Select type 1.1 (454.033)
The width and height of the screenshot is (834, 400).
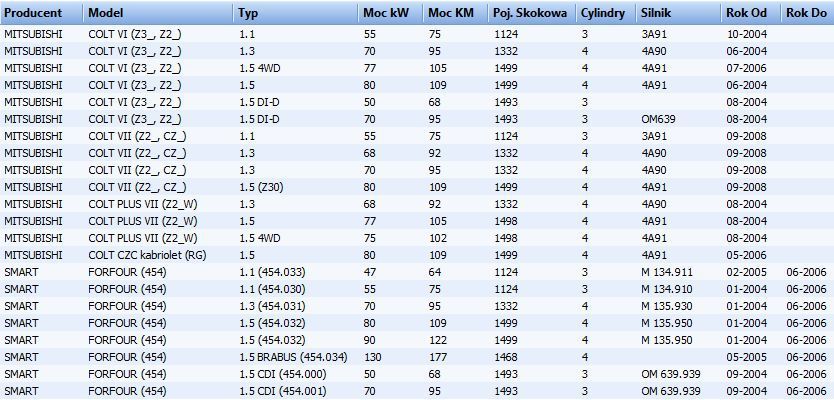coord(272,272)
